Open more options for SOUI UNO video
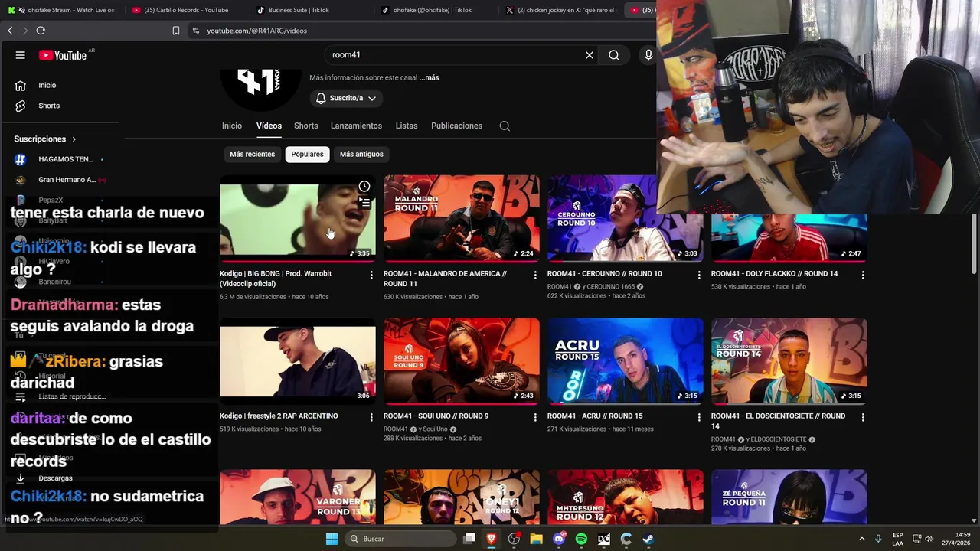980x551 pixels. click(535, 417)
